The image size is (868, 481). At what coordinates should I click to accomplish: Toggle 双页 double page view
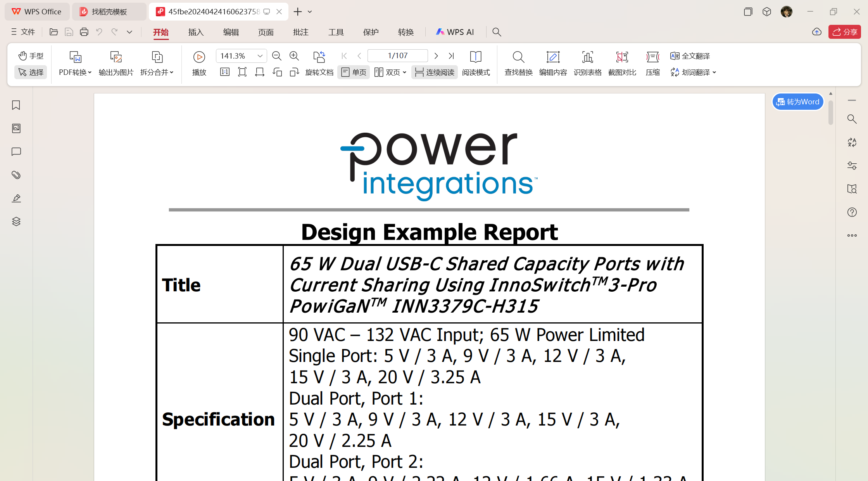[387, 72]
